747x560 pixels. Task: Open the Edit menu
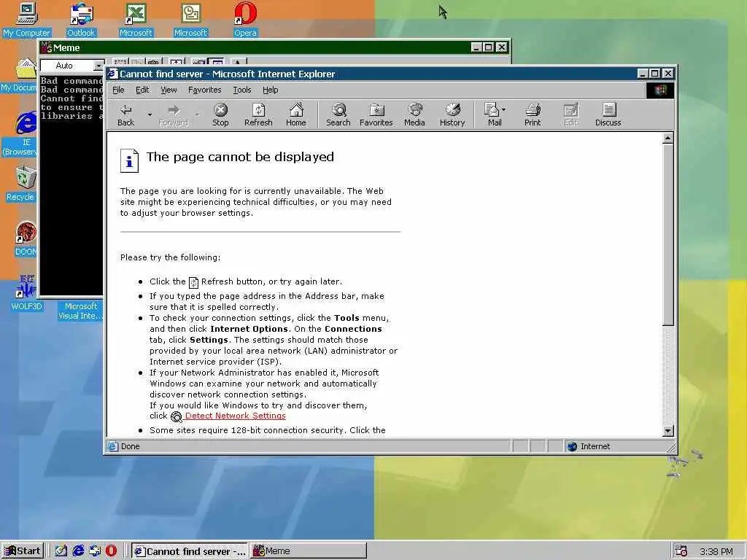(142, 90)
